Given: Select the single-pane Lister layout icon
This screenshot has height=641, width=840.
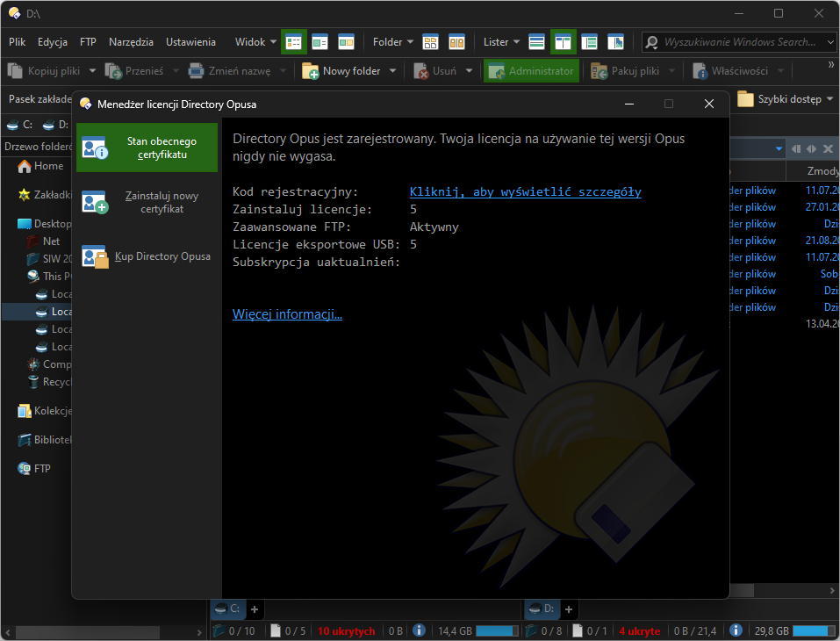Looking at the screenshot, I should point(536,42).
